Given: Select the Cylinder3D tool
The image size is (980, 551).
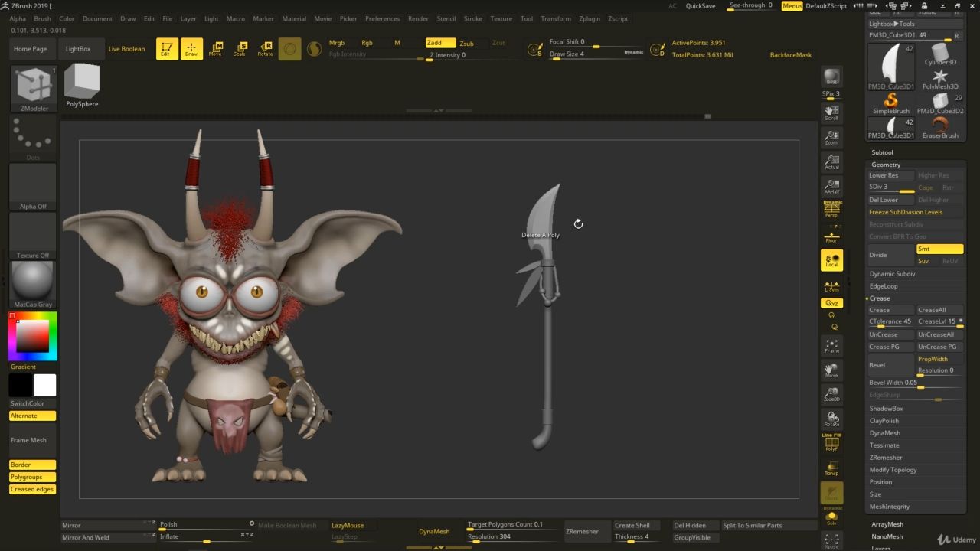Looking at the screenshot, I should (940, 55).
